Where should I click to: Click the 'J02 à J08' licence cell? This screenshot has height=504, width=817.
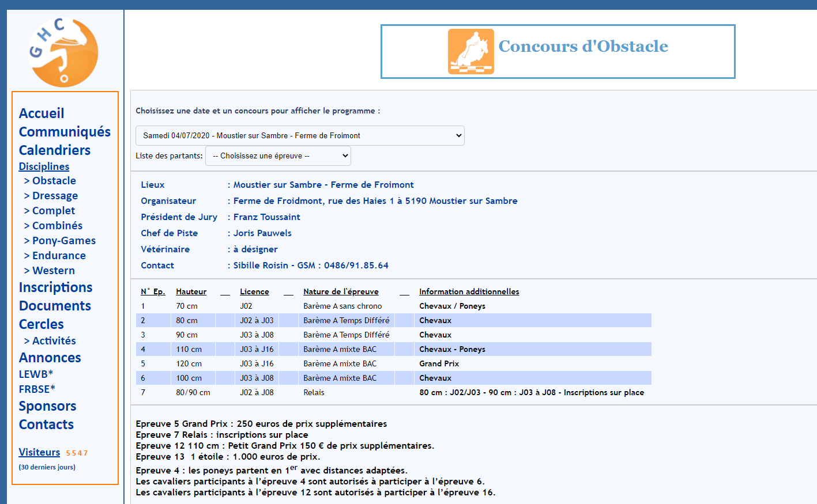pos(257,392)
